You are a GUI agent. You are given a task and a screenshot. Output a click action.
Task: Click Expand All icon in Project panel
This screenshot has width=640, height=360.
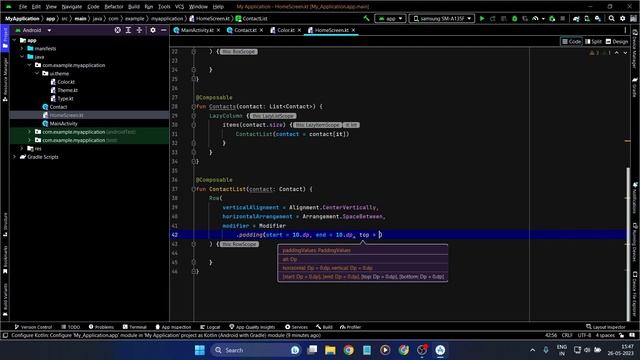coord(128,30)
